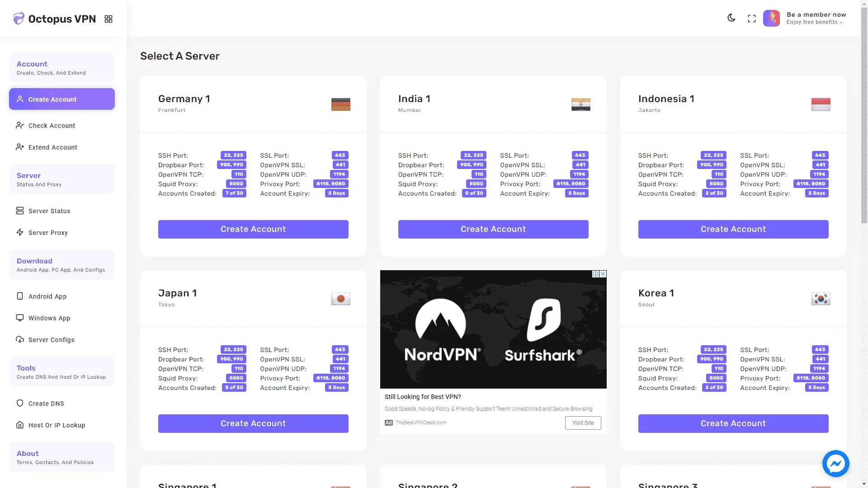Open Server Proxy sidebar item
Screen dimensions: 868x488
point(62,233)
